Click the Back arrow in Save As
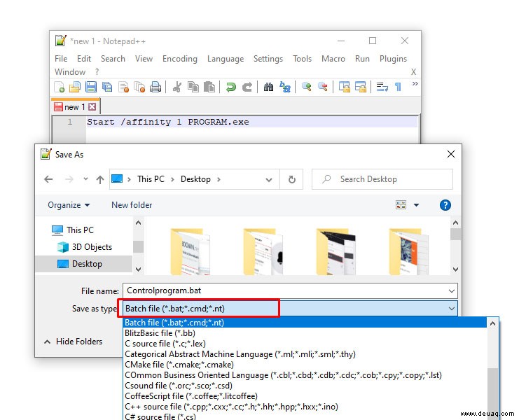The image size is (526, 420). (x=48, y=179)
